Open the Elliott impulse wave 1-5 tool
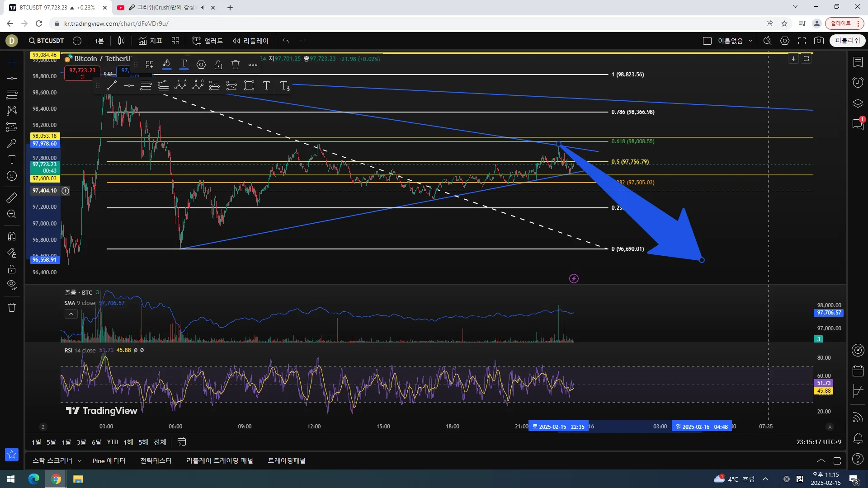The height and width of the screenshot is (488, 868). coord(180,85)
